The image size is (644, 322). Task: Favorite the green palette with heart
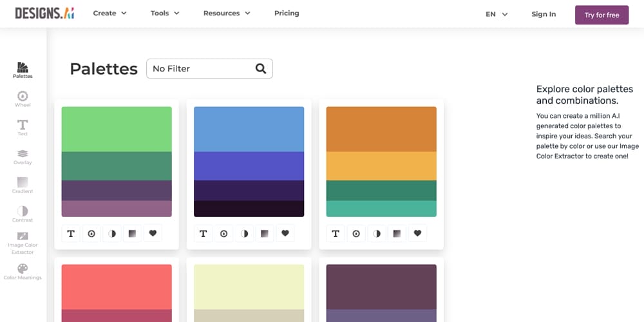coord(153,233)
